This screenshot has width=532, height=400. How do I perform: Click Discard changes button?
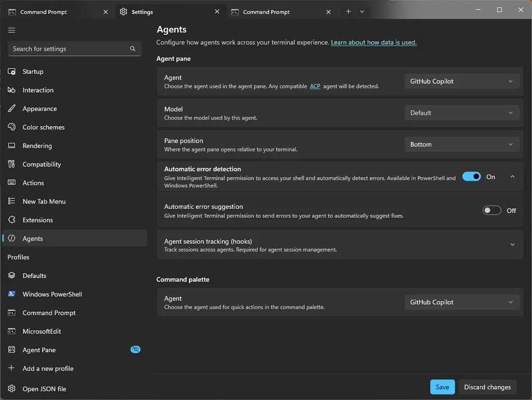(x=487, y=387)
